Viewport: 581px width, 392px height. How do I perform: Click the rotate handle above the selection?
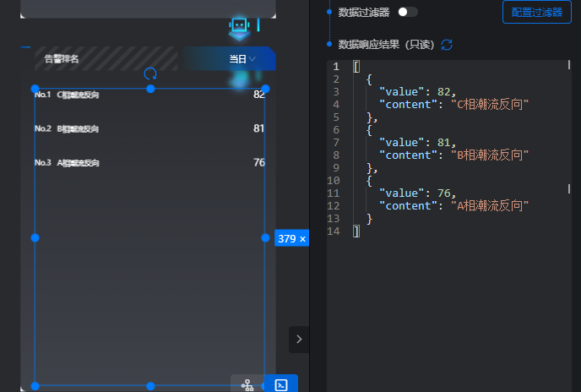point(150,74)
